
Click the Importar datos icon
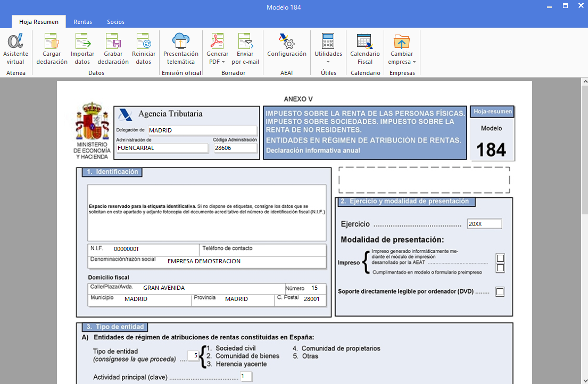82,41
